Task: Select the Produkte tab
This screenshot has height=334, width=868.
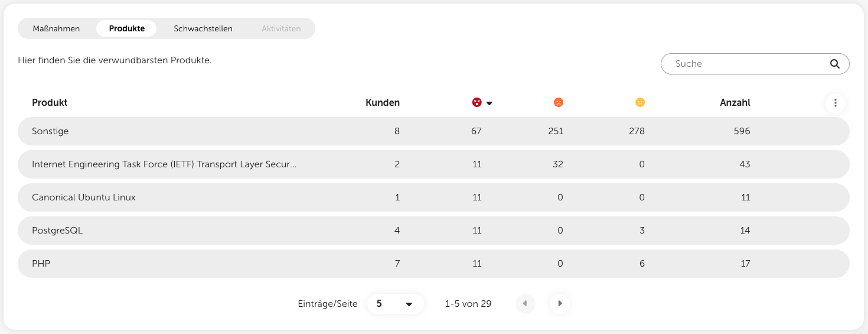Action: (127, 28)
